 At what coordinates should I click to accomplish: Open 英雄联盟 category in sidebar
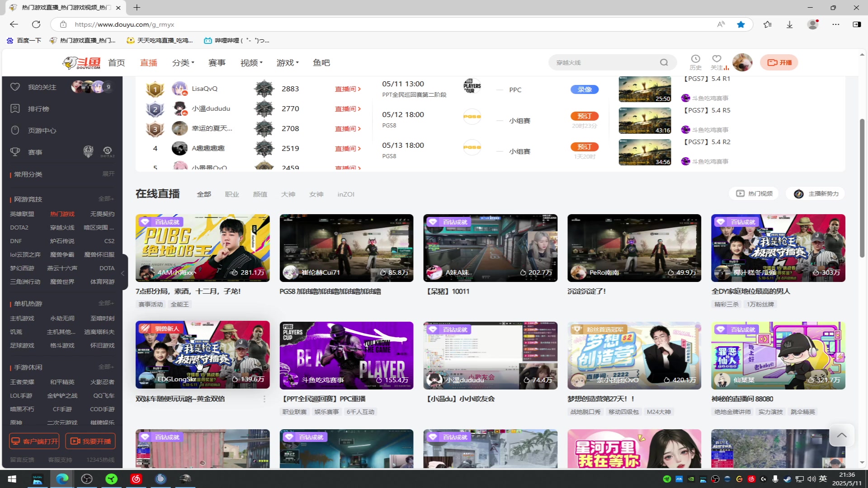[22, 214]
